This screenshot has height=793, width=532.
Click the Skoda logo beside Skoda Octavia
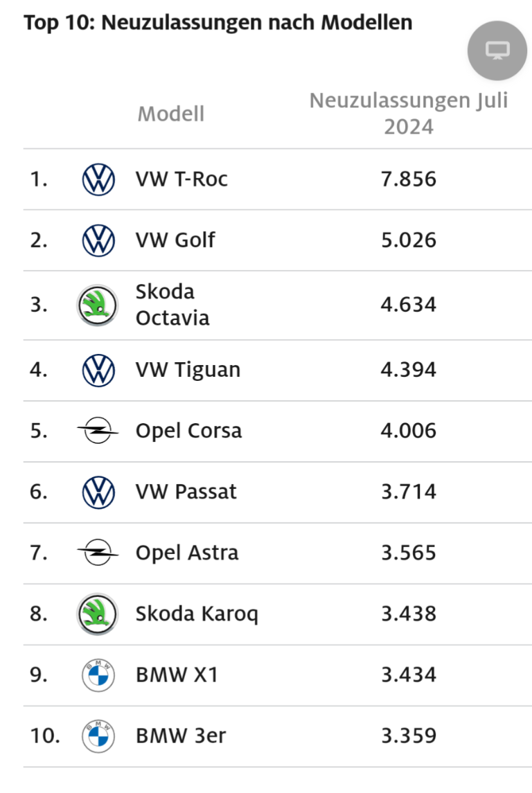[98, 304]
